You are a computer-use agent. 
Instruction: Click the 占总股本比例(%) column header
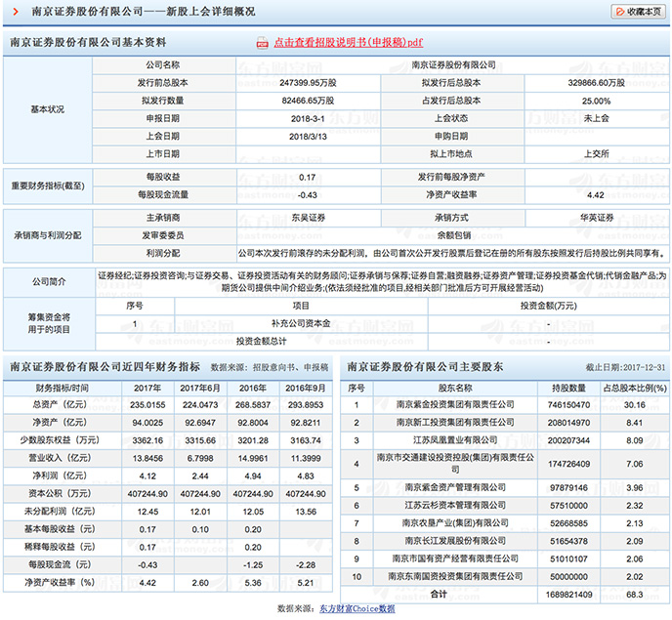coord(635,389)
